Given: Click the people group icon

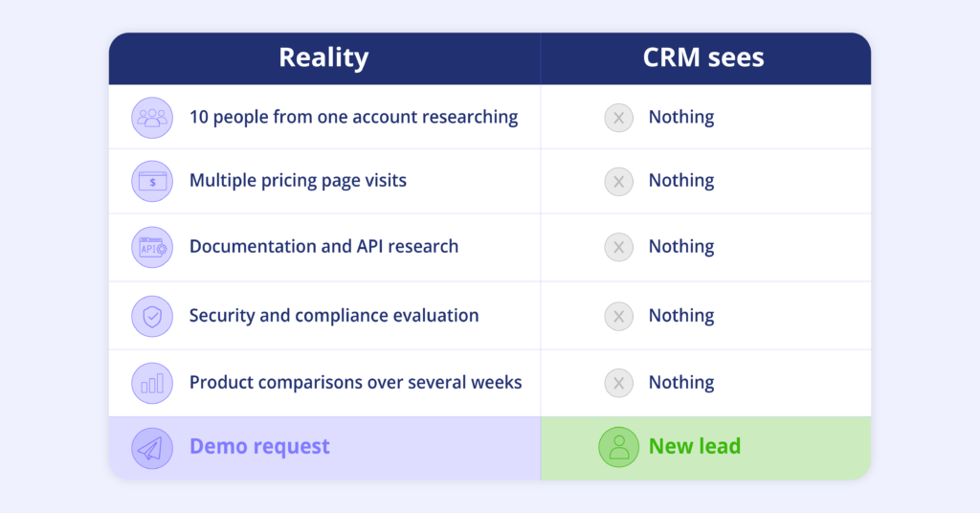Looking at the screenshot, I should (x=152, y=118).
